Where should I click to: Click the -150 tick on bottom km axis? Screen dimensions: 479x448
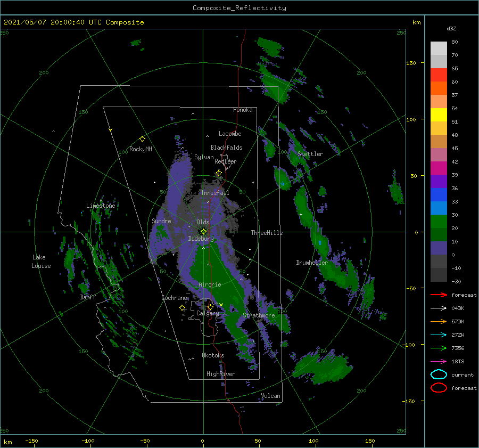31,441
